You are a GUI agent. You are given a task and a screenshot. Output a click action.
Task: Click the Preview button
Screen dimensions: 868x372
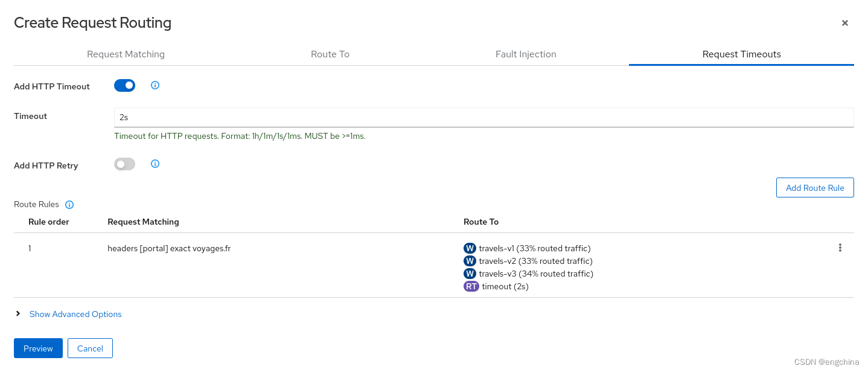click(x=38, y=348)
